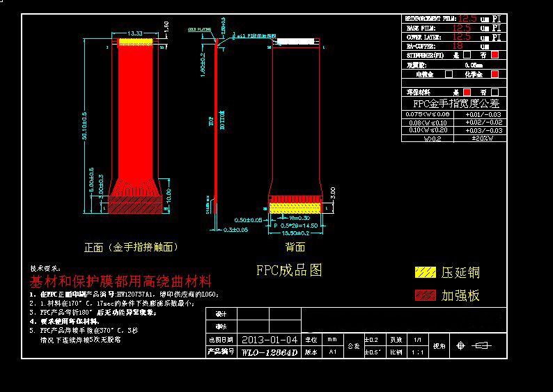Click the BASE FILM row label
The height and width of the screenshot is (392, 553).
click(421, 28)
